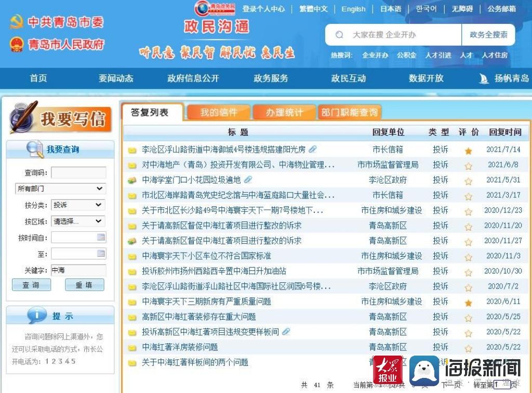The image size is (532, 393).
Task: Switch to the 办理统计 tab
Action: (x=284, y=111)
